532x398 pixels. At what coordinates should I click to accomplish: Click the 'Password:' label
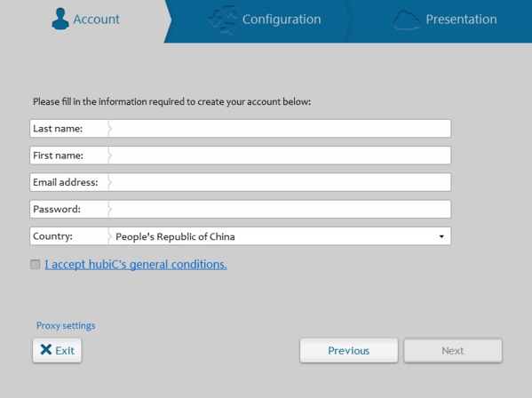pyautogui.click(x=57, y=209)
